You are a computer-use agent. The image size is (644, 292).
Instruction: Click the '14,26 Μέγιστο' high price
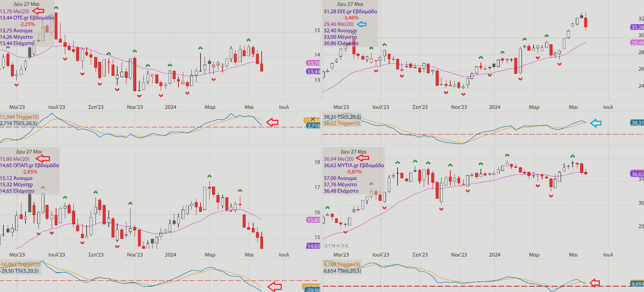16,37
